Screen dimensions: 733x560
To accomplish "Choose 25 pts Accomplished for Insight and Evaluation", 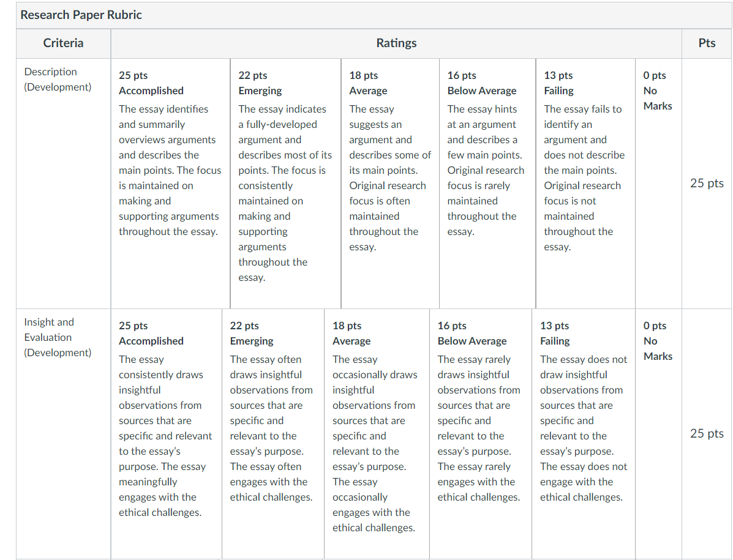I will pyautogui.click(x=167, y=434).
